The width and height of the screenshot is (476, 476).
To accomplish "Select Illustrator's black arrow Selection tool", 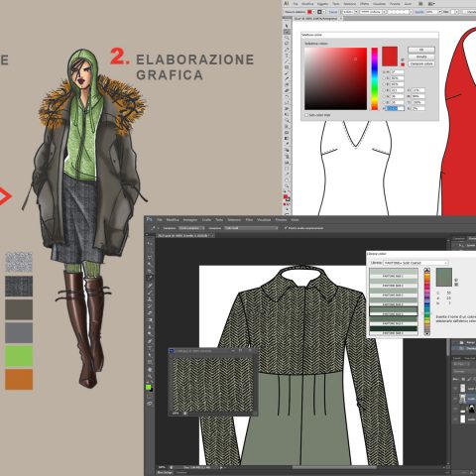I will tap(287, 26).
